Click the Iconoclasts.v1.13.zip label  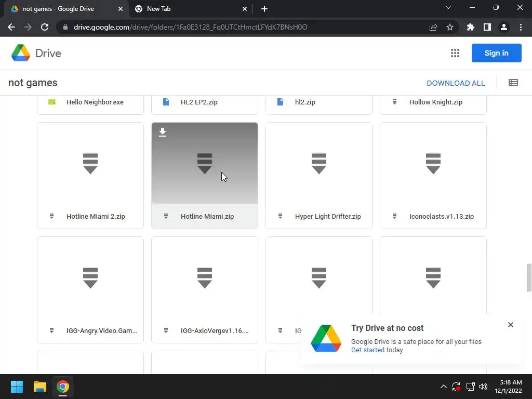442,217
